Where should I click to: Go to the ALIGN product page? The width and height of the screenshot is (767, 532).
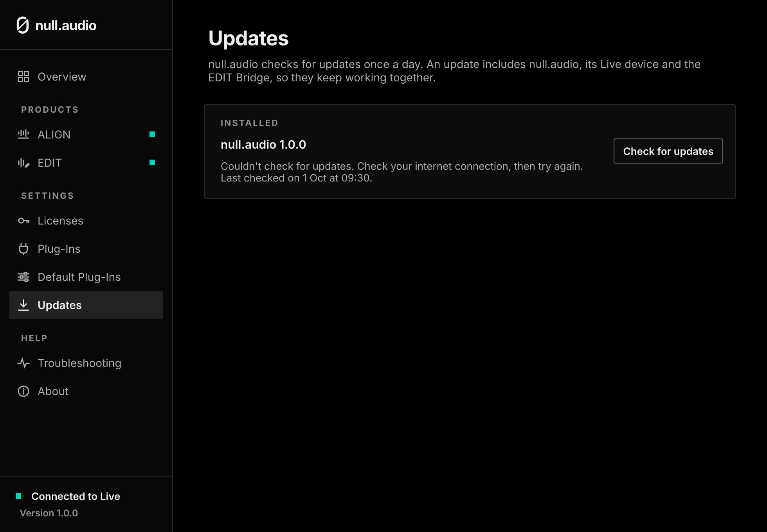86,135
